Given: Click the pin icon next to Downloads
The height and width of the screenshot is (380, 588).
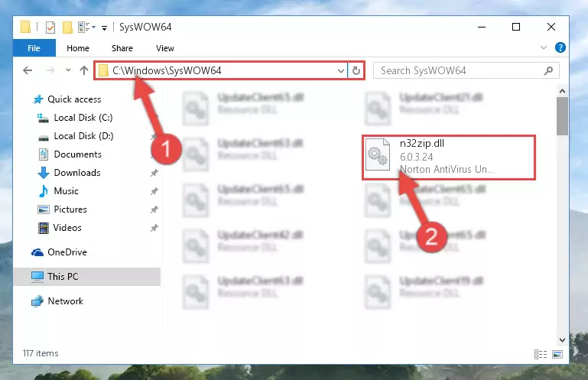Looking at the screenshot, I should tap(154, 173).
